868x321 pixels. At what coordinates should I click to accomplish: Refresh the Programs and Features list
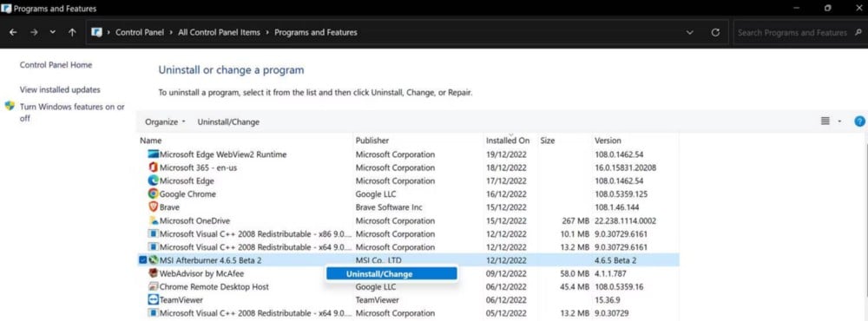coord(715,33)
